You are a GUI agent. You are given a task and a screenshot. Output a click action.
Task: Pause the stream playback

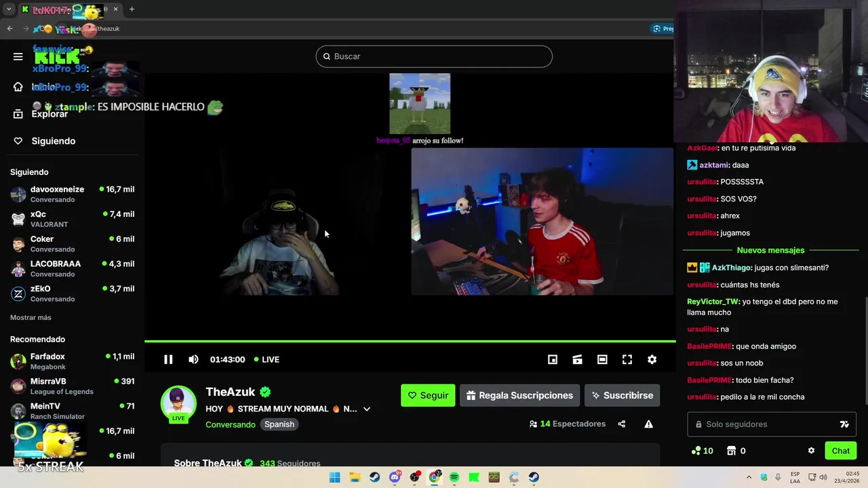pos(168,359)
